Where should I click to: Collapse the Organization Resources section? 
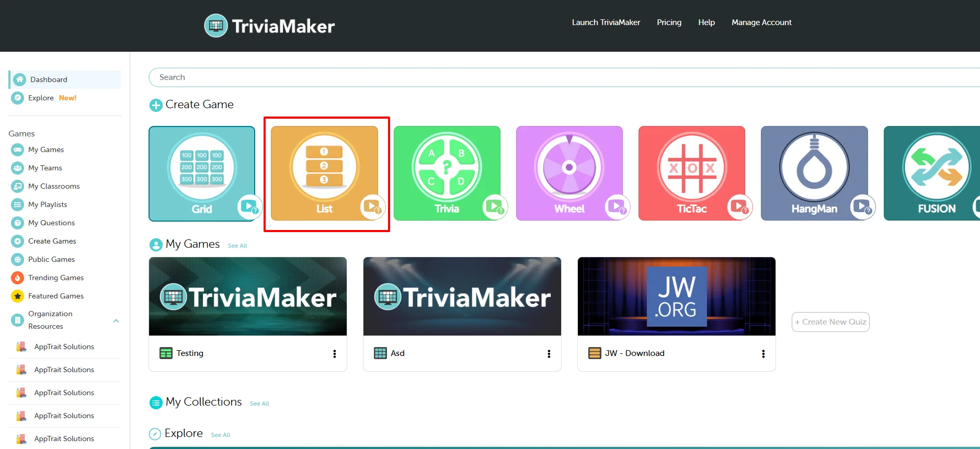coord(116,320)
